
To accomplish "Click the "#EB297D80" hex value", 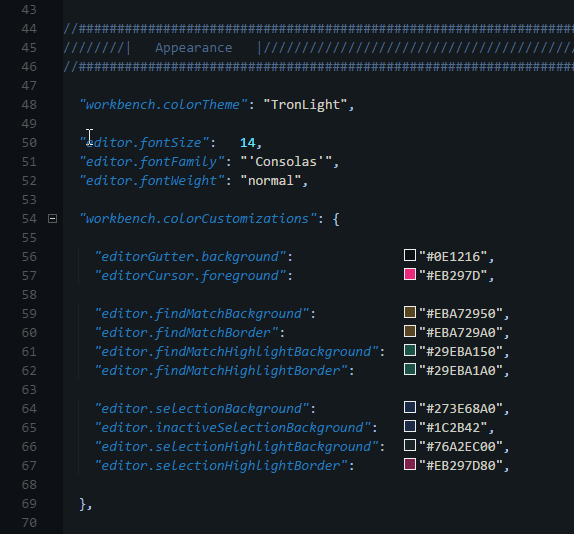I will (461, 466).
